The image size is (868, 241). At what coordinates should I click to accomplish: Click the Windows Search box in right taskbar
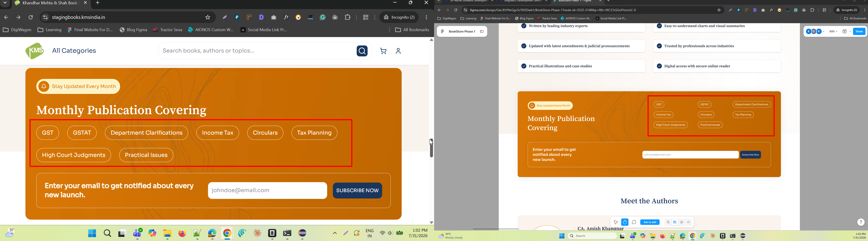tap(592, 236)
